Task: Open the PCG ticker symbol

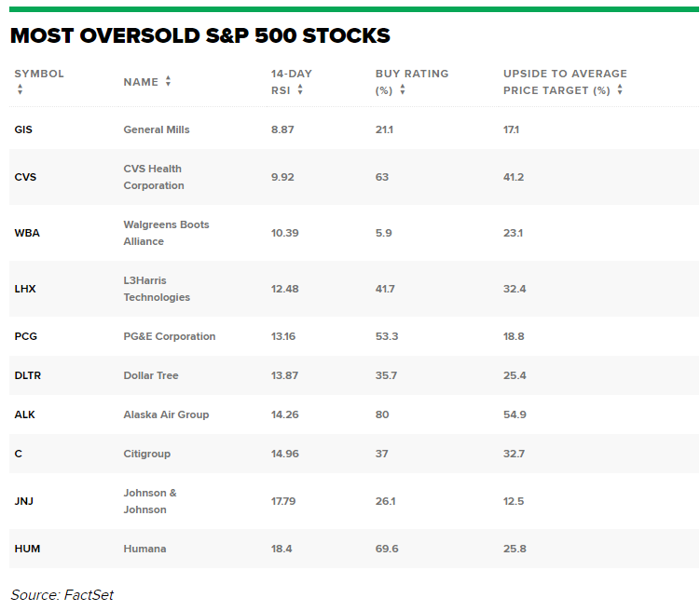Action: (x=25, y=336)
